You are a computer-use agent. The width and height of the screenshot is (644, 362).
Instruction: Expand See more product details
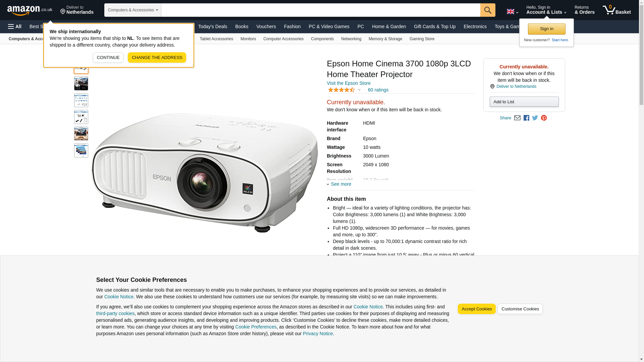pyautogui.click(x=339, y=184)
